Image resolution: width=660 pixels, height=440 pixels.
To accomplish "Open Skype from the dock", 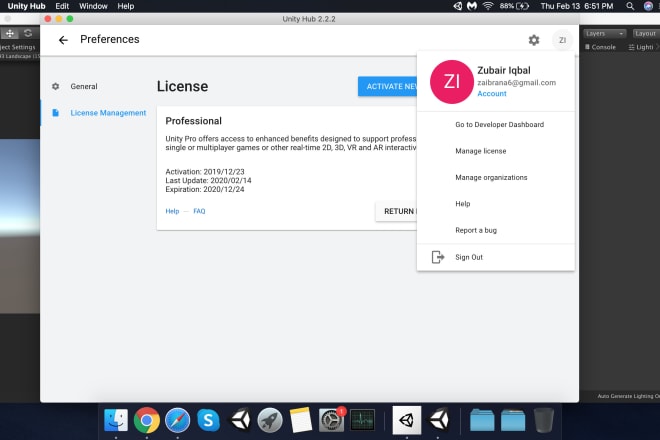I will tap(208, 420).
